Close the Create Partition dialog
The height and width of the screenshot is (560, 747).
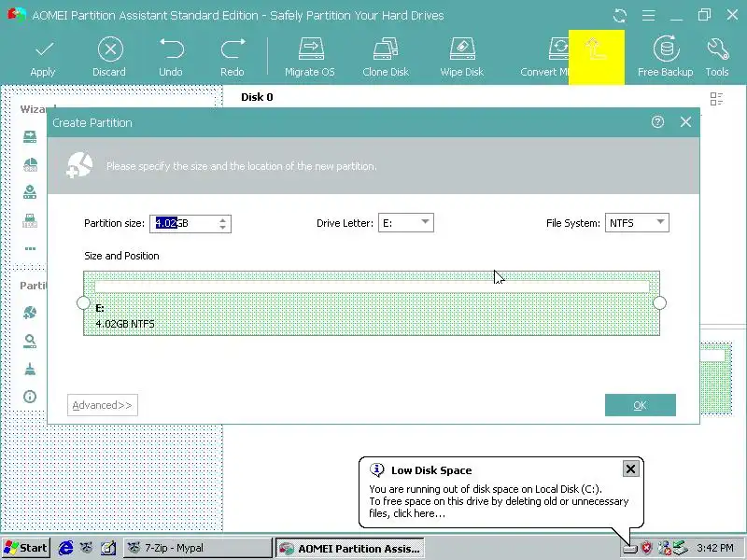[x=685, y=122]
